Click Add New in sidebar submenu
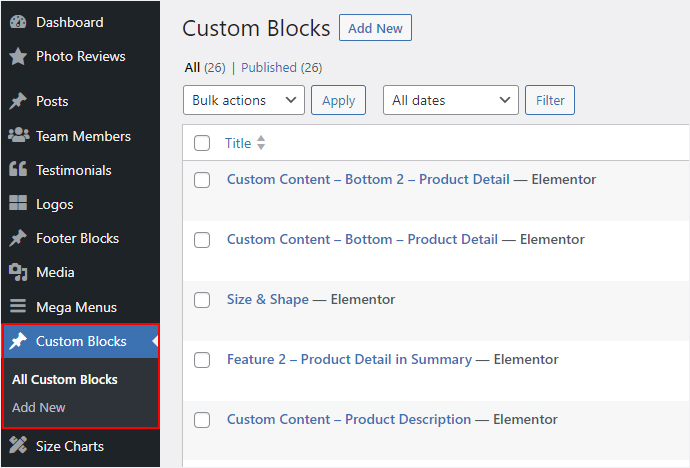The height and width of the screenshot is (468, 690). [39, 407]
